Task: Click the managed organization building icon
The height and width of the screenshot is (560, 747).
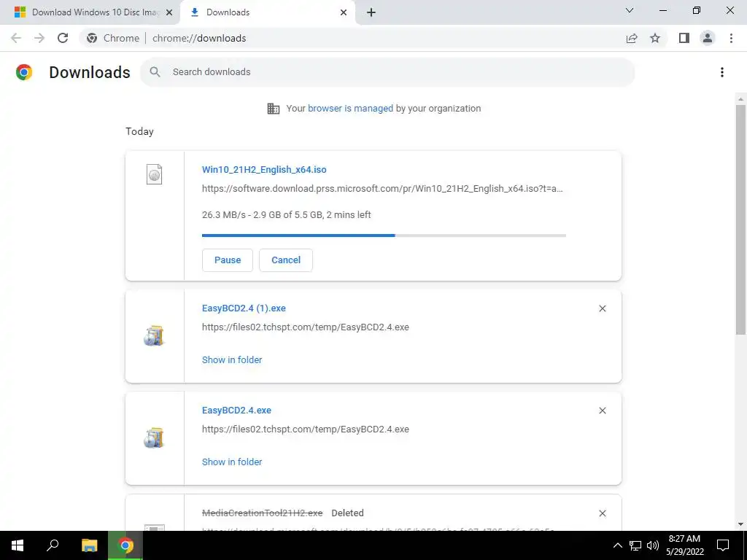Action: (274, 109)
